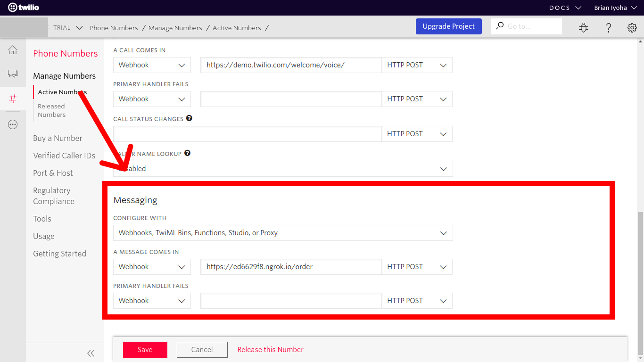Open A Call Comes In Webhook dropdown
Screen dimensions: 644x362
click(x=152, y=65)
